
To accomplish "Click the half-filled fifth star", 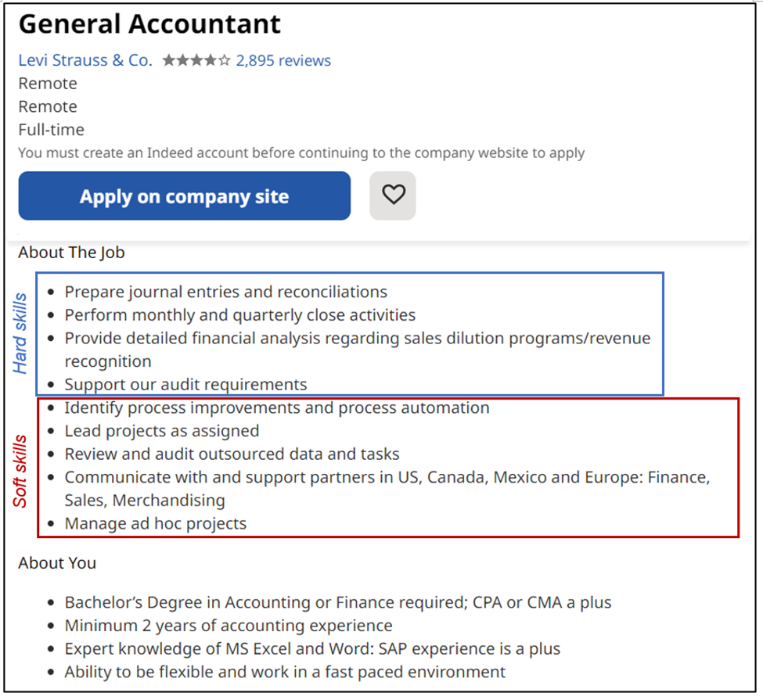I will click(225, 59).
